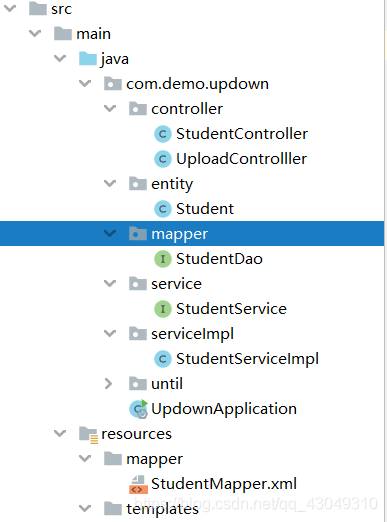
Task: Collapse the controller package
Action: [x=110, y=108]
